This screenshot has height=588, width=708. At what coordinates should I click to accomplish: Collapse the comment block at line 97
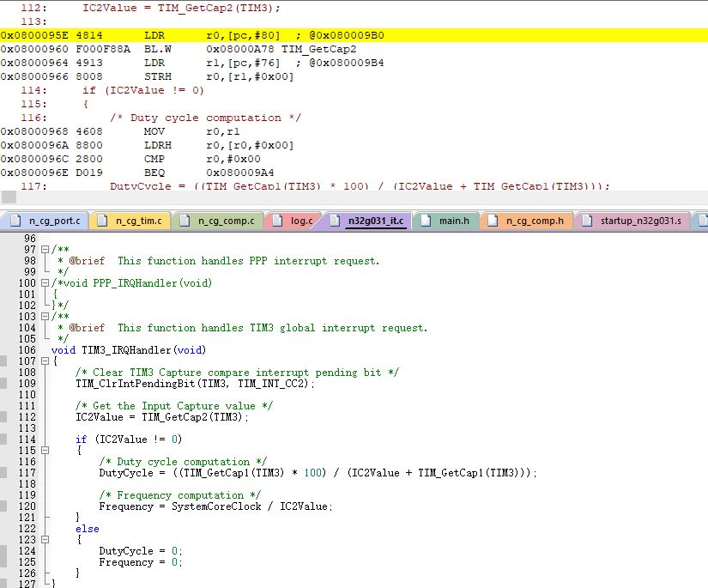pyautogui.click(x=45, y=249)
